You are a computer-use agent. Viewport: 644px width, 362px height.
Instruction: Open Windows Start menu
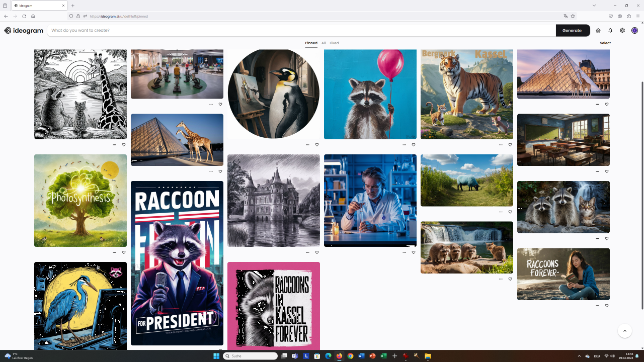coord(216,356)
